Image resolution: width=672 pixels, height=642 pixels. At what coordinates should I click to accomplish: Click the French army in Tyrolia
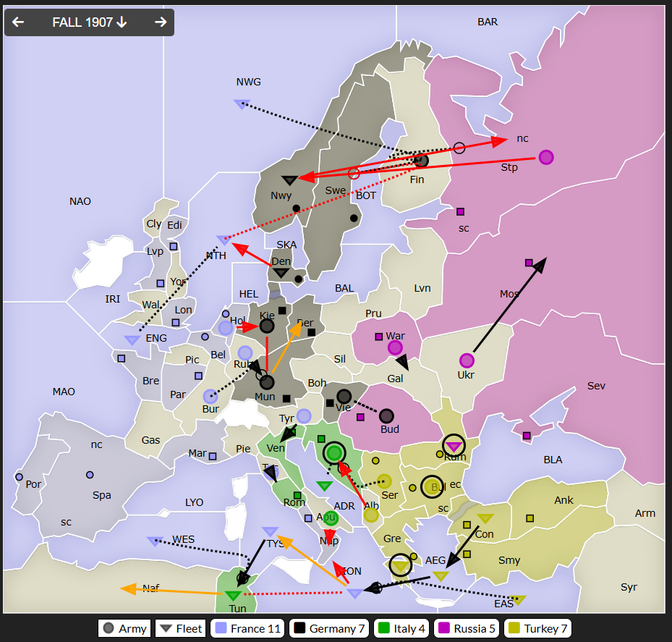(304, 416)
